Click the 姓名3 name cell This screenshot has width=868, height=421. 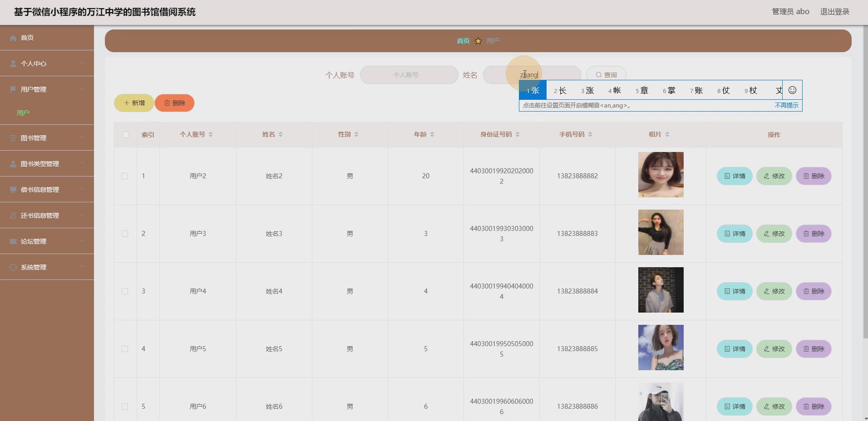(x=274, y=234)
